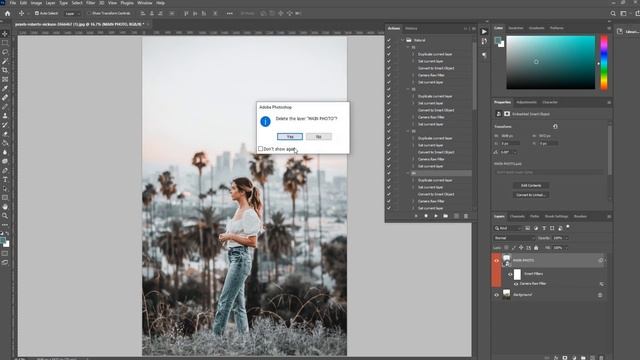Select the Pen tool

(x=5, y=170)
